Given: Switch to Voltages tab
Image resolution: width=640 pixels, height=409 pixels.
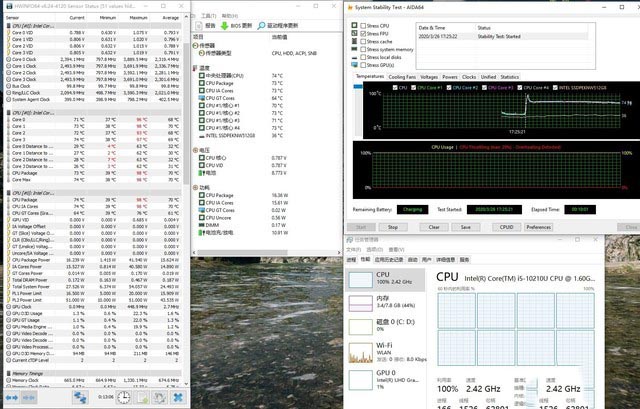Looking at the screenshot, I should [429, 77].
